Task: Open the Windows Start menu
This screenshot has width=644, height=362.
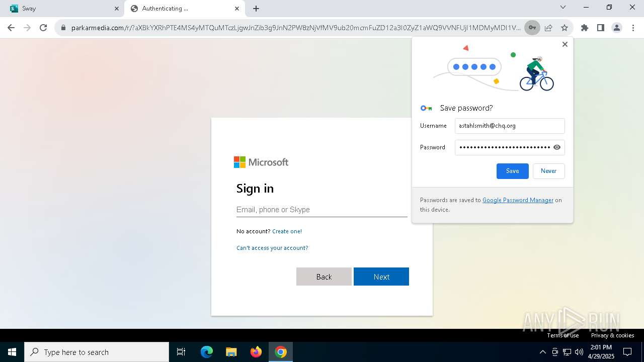Action: tap(12, 352)
